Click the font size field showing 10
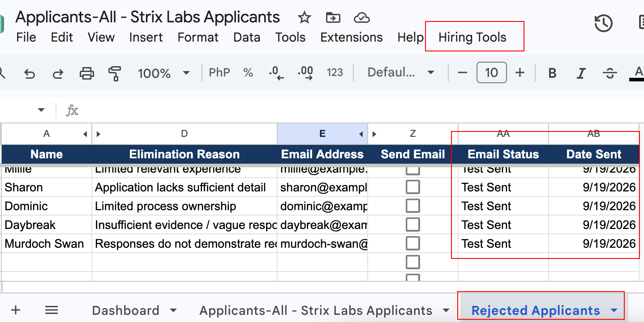644x322 pixels. (x=491, y=72)
